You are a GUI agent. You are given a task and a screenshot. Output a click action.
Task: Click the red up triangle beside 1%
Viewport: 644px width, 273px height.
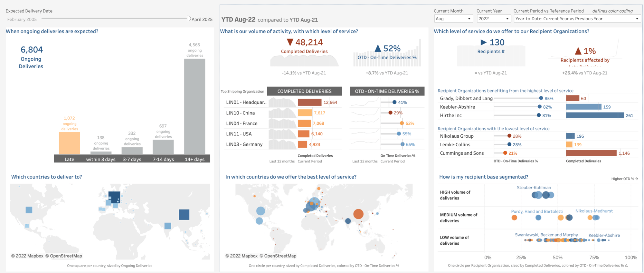[x=578, y=51]
